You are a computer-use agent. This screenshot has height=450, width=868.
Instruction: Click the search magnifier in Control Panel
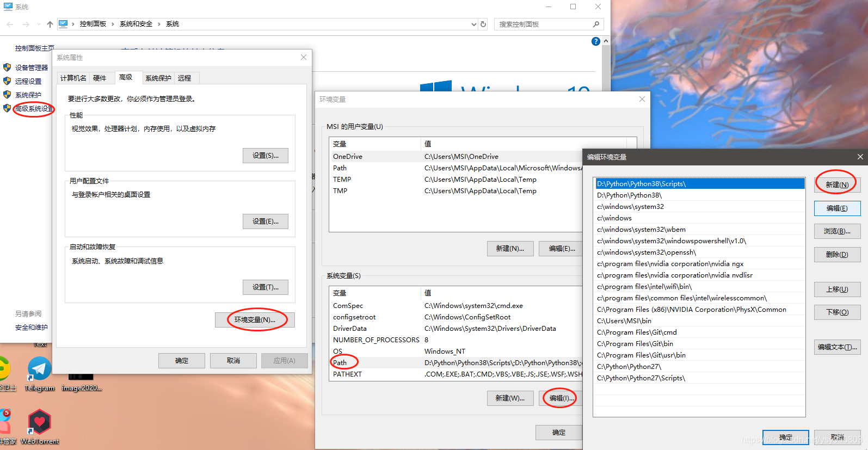pyautogui.click(x=596, y=24)
